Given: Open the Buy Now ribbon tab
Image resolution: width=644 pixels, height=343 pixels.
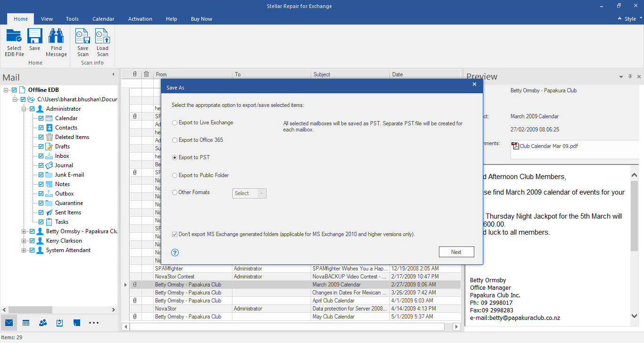Looking at the screenshot, I should click(201, 19).
